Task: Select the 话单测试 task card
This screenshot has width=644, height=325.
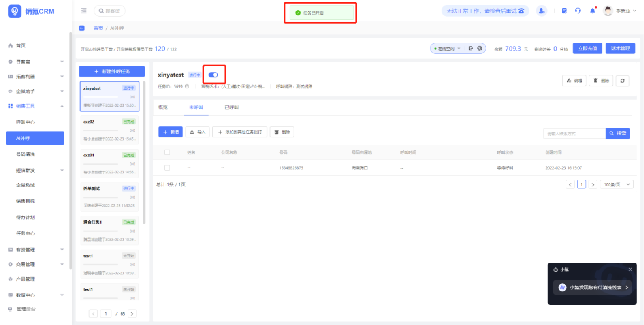Action: 110,196
